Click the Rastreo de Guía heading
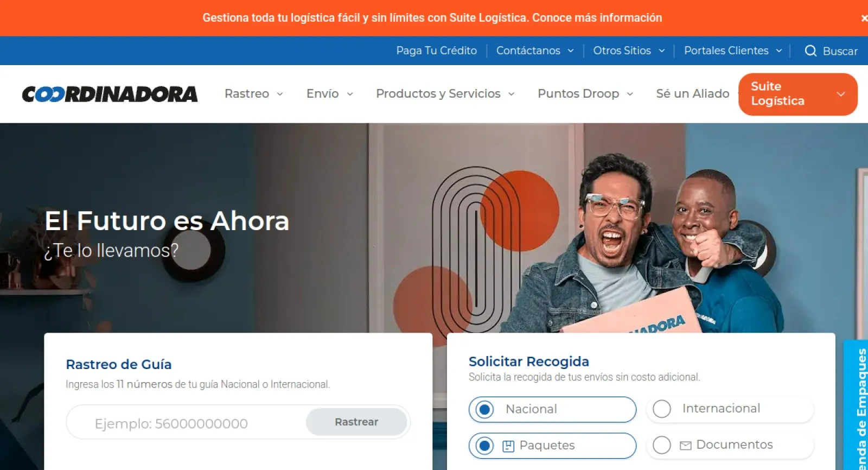The width and height of the screenshot is (868, 470). tap(119, 364)
